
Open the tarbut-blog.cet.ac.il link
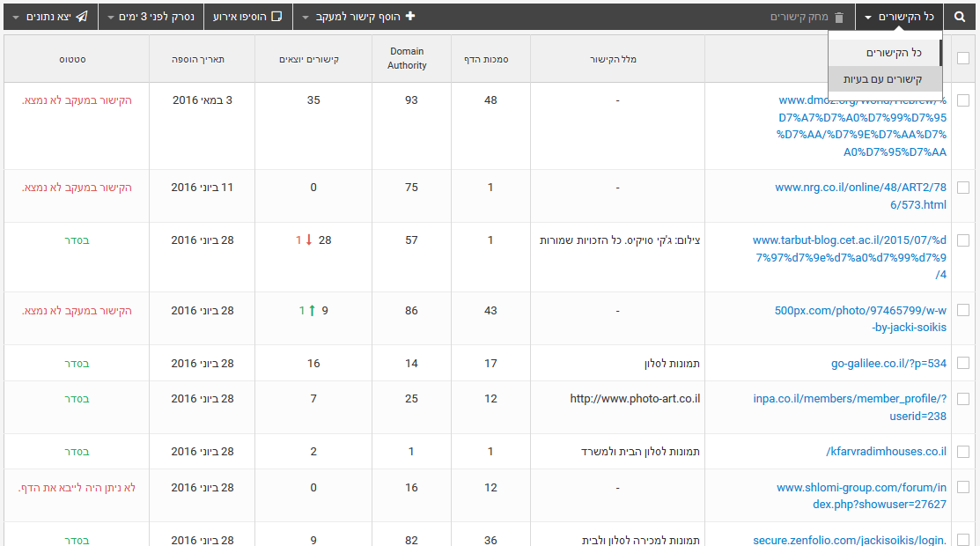coord(850,257)
